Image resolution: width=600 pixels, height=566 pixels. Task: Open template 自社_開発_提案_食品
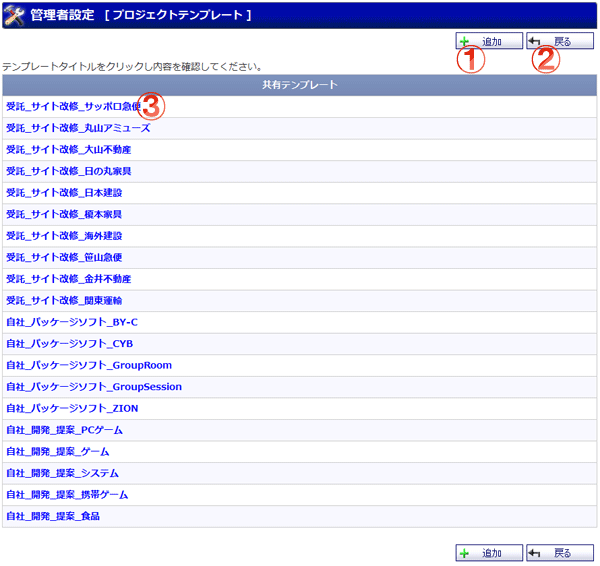[x=53, y=516]
